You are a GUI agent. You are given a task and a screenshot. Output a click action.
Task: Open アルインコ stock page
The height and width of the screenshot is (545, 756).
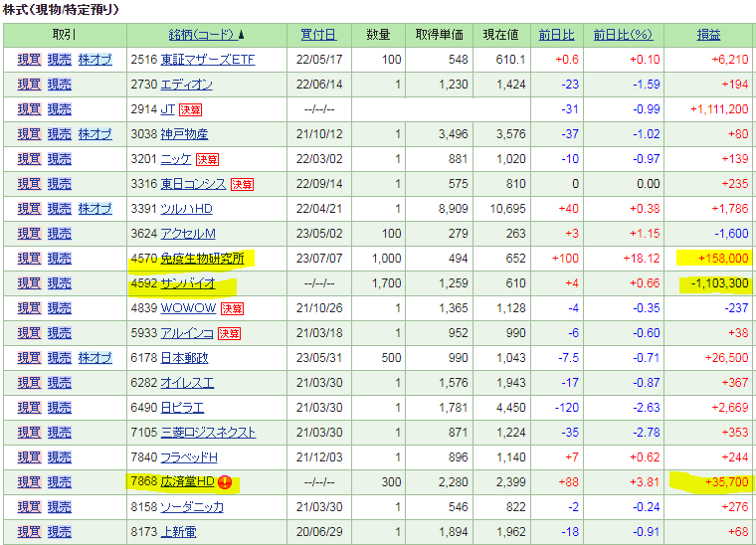[187, 333]
